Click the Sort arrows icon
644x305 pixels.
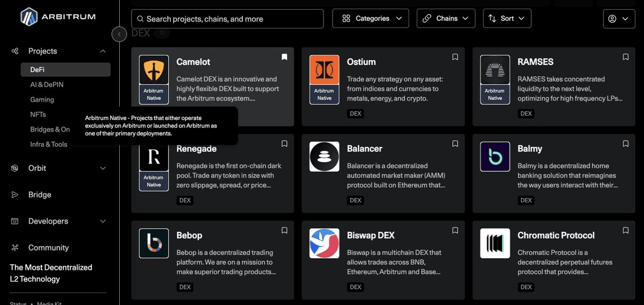[x=492, y=18]
